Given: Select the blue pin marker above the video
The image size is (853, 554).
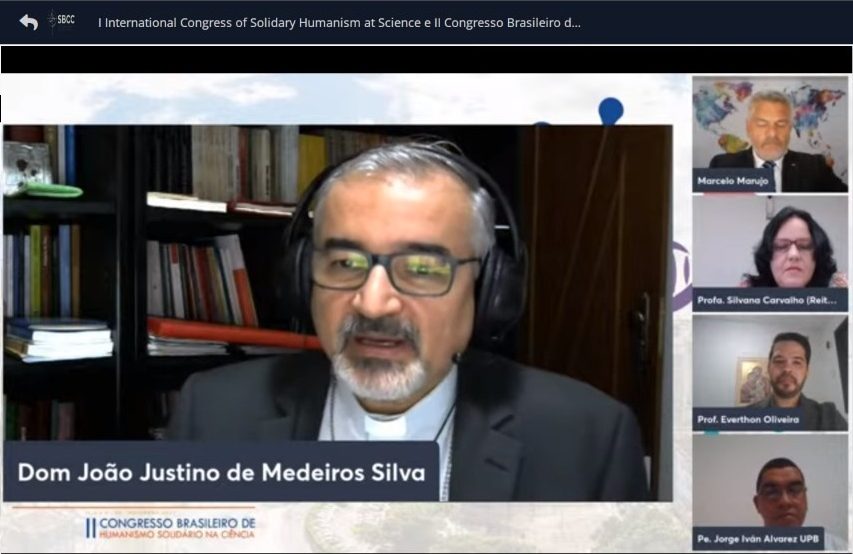Looking at the screenshot, I should coord(610,110).
